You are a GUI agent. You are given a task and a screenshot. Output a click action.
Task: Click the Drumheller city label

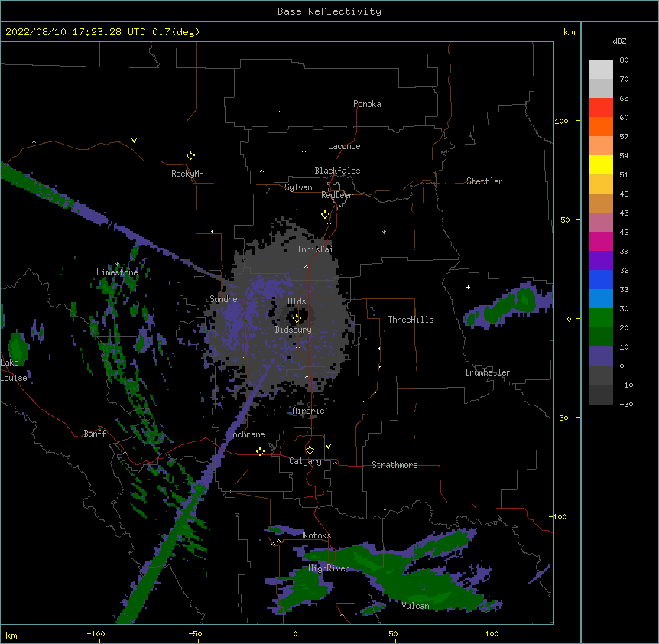[x=488, y=372]
